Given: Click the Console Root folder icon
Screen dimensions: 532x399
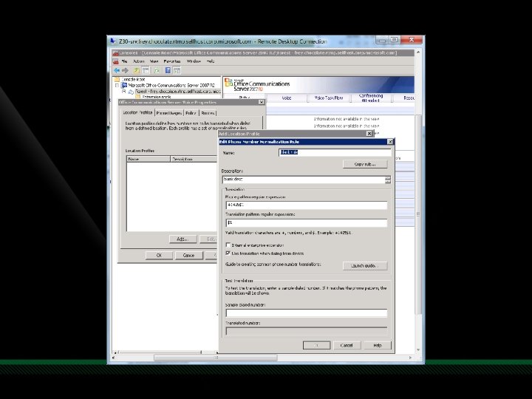Looking at the screenshot, I should pos(117,79).
